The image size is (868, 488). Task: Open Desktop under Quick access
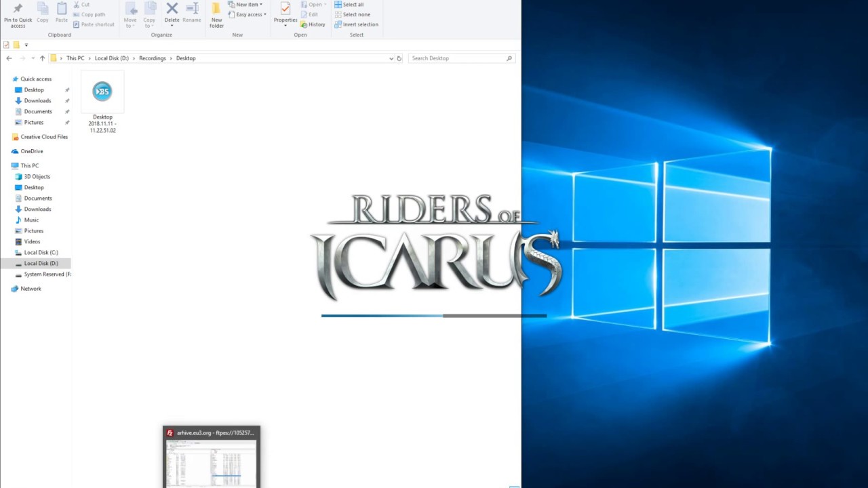34,89
